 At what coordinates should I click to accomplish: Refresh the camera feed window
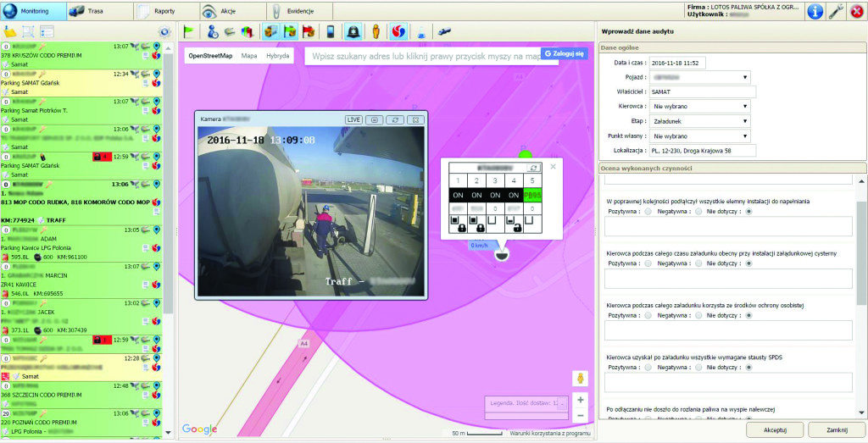[x=395, y=120]
